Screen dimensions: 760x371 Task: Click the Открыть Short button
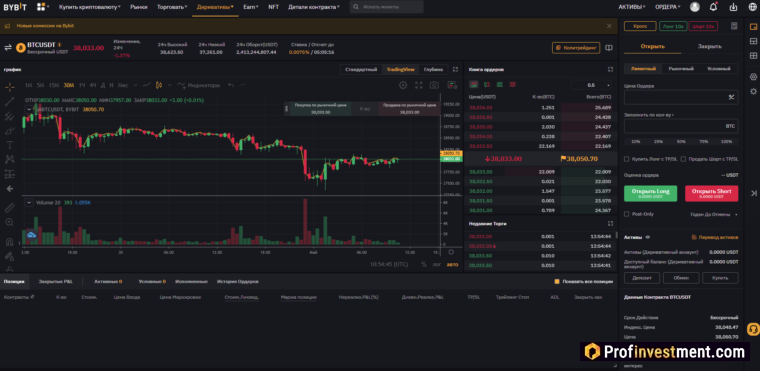712,193
